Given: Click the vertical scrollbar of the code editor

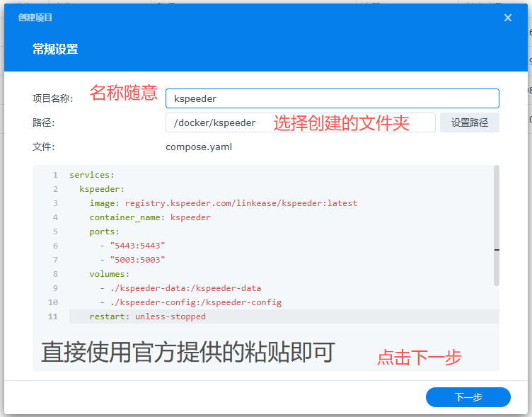Looking at the screenshot, I should click(496, 225).
